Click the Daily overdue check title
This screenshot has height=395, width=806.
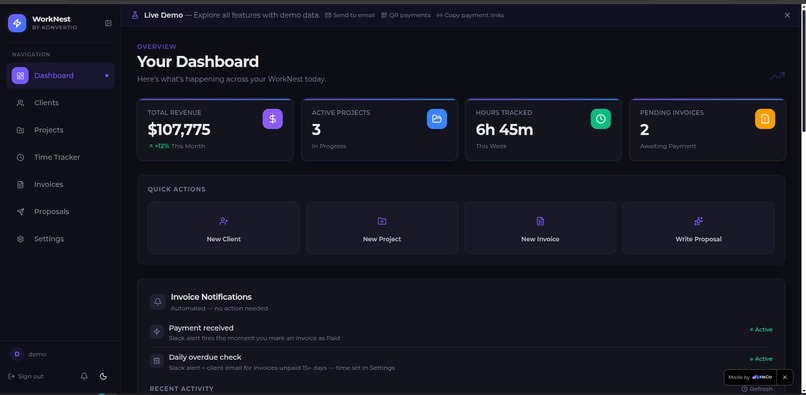pyautogui.click(x=205, y=357)
